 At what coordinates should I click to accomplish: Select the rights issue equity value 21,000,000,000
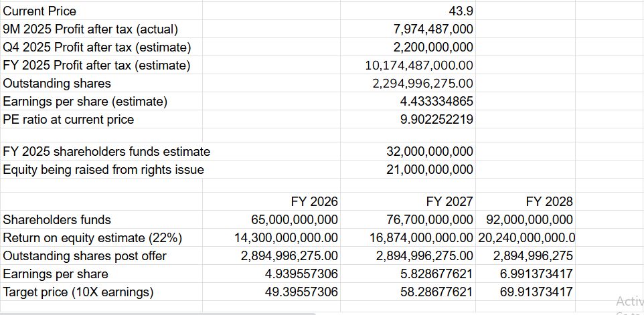pos(430,170)
